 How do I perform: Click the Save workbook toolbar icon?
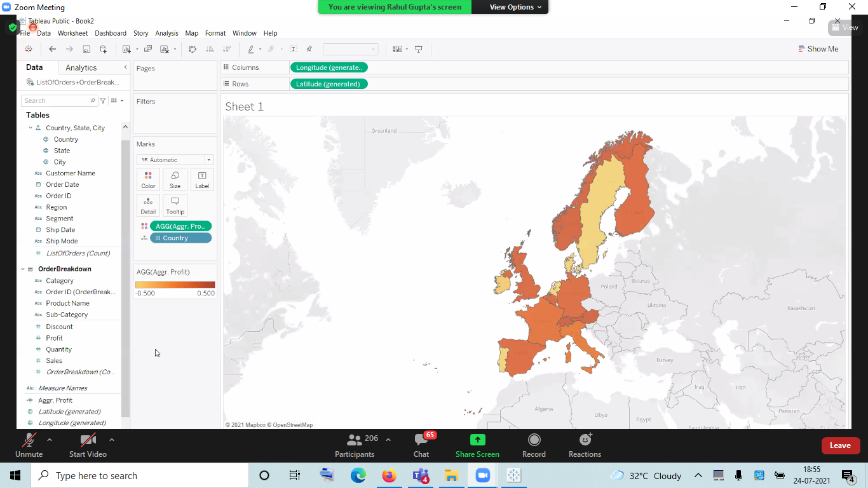(86, 50)
